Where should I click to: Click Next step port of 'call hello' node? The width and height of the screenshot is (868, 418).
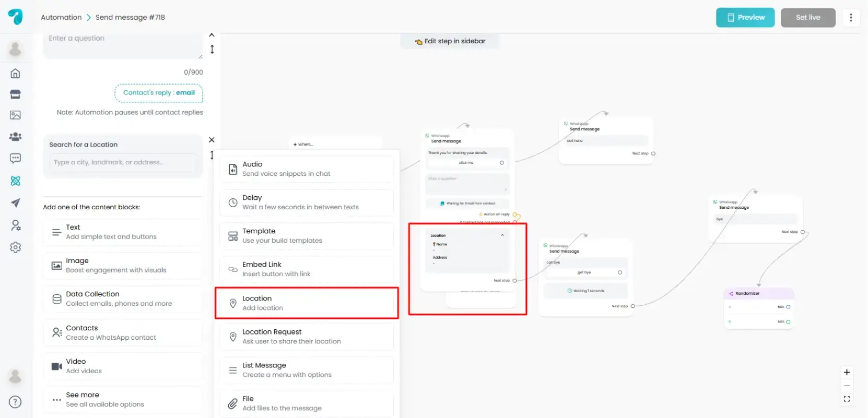tap(653, 153)
